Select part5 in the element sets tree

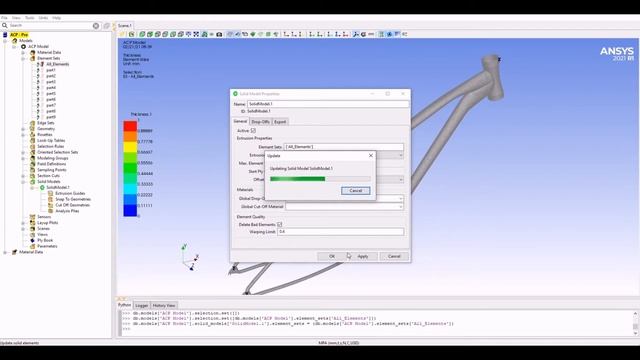pyautogui.click(x=51, y=93)
